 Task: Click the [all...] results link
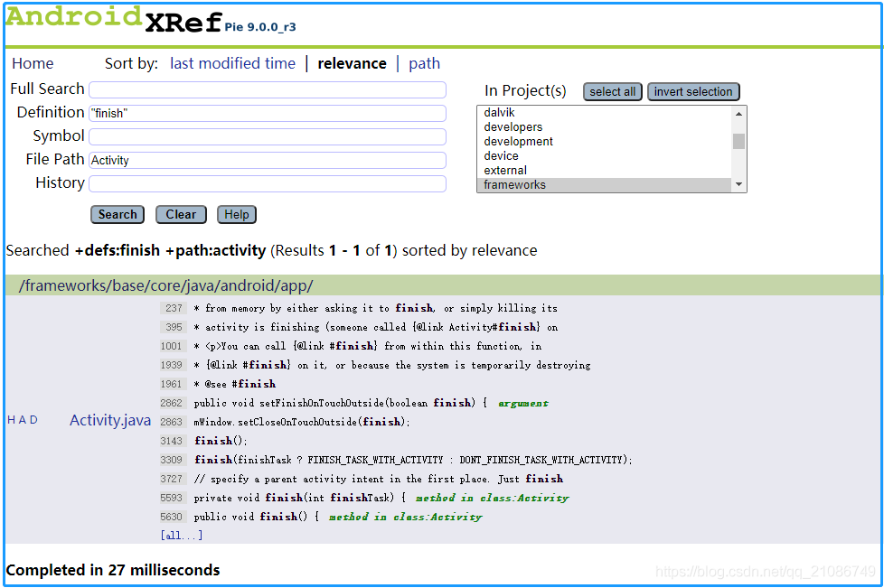coord(182,536)
